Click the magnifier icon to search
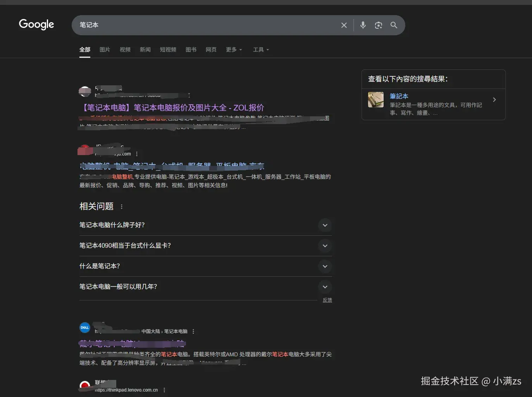This screenshot has width=532, height=397. (x=394, y=25)
